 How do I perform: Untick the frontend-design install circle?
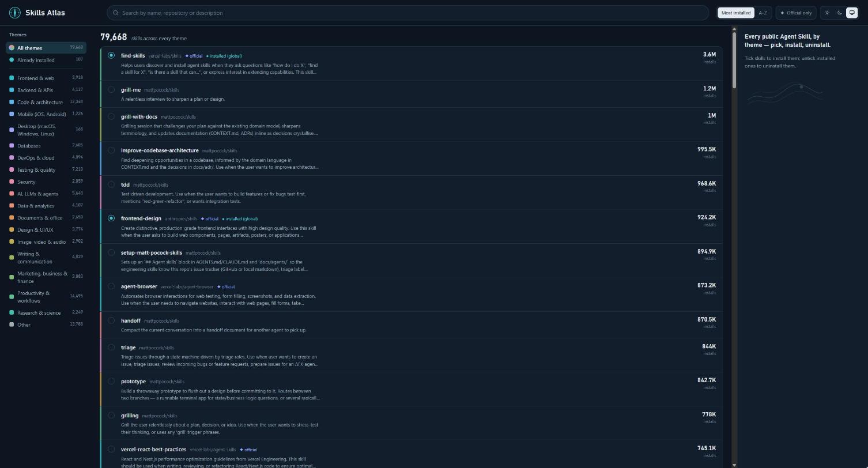111,218
